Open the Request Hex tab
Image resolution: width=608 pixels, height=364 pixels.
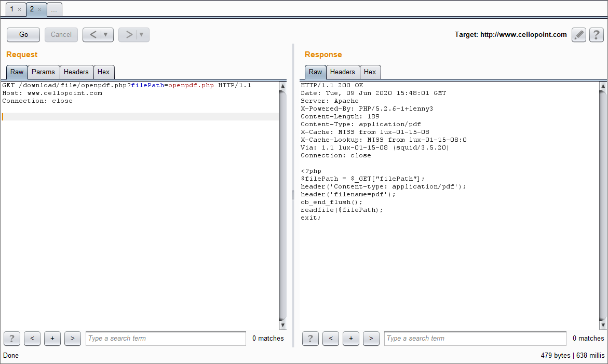(103, 72)
